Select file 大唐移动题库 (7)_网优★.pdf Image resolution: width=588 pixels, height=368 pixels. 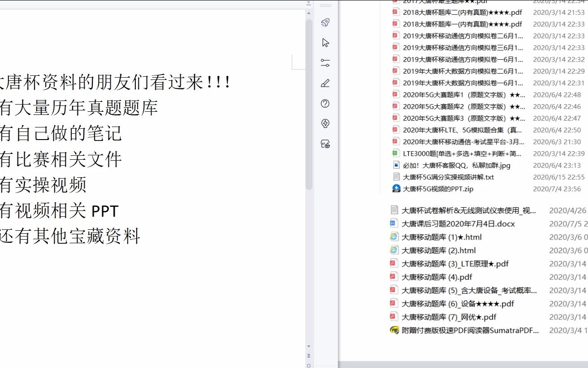point(449,317)
